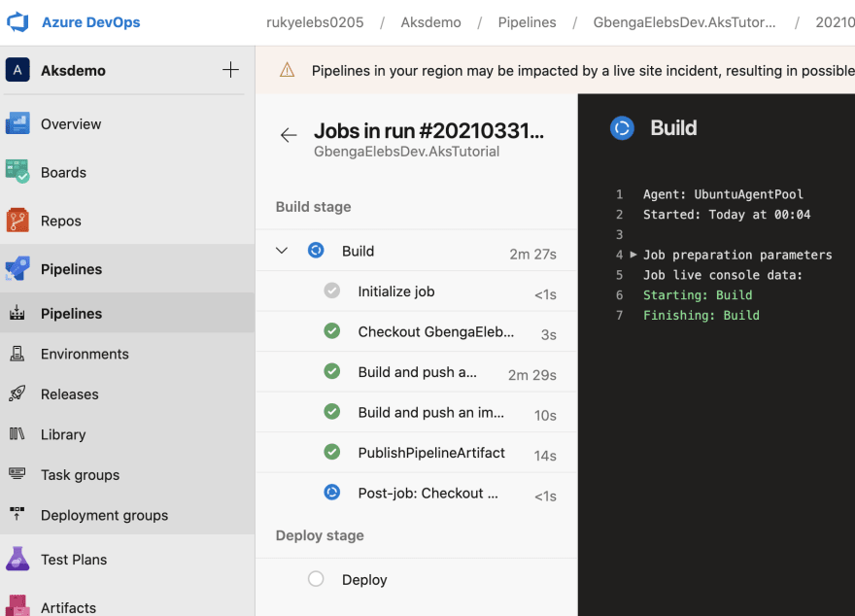The width and height of the screenshot is (855, 616).
Task: Select Task groups in the sidebar
Action: click(80, 475)
